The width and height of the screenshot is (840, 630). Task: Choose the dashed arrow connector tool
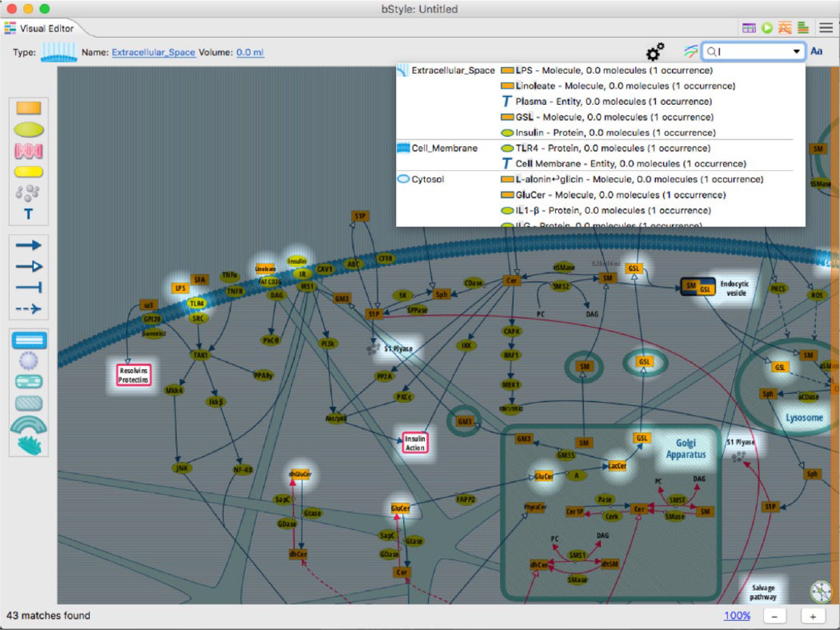click(x=28, y=309)
